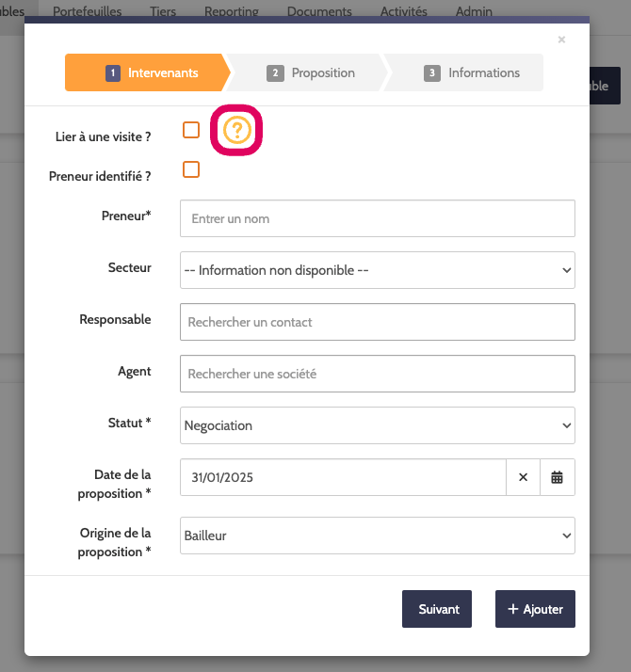Check the Lier à une visite box
This screenshot has height=672, width=631.
coord(191,130)
